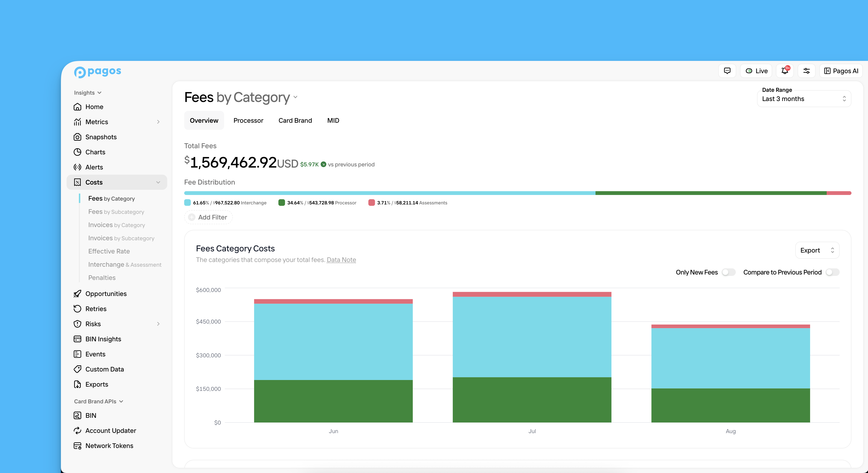Switch to the Overview tab
This screenshot has height=473, width=868.
click(204, 120)
